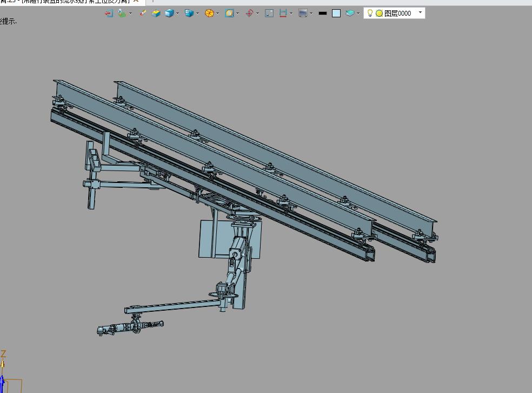The image size is (532, 393).
Task: Click the red and blue dimension icon
Action: tap(283, 13)
